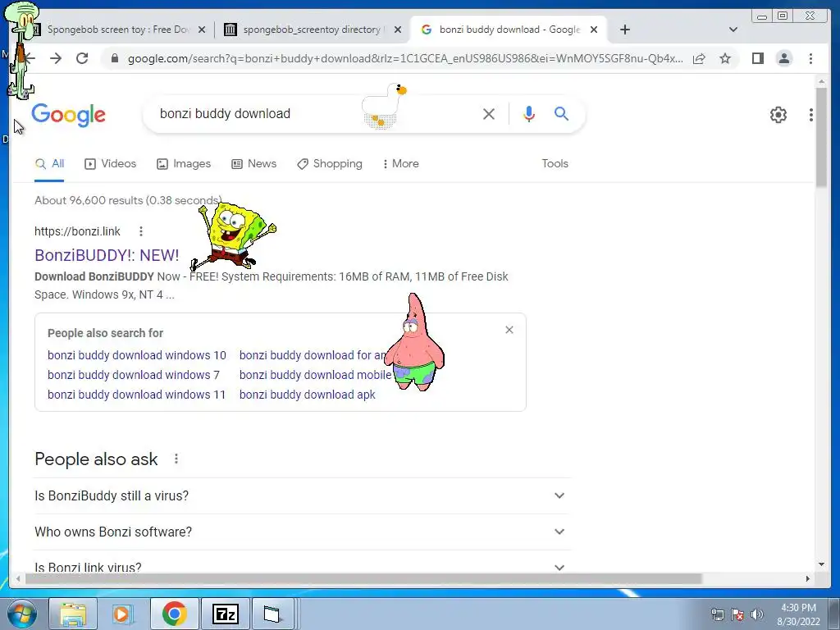Click the white goose screen toy
This screenshot has width=840, height=630.
pyautogui.click(x=384, y=106)
